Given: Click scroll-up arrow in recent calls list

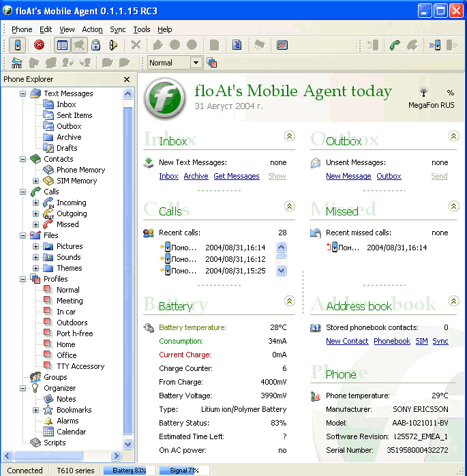Looking at the screenshot, I should click(x=282, y=247).
